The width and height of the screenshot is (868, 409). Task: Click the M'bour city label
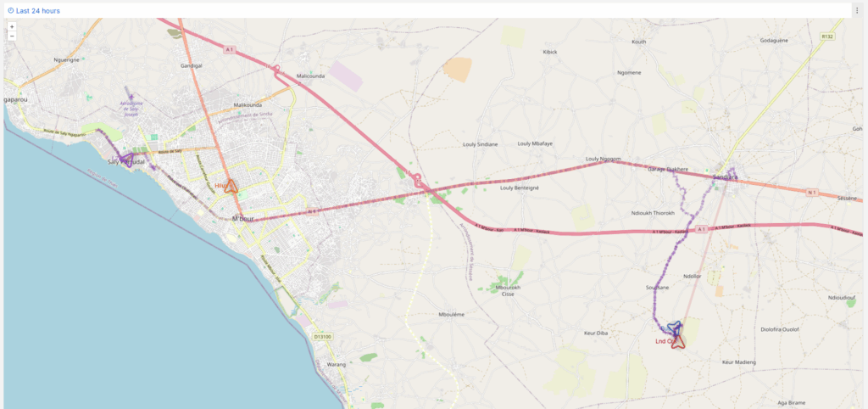(x=243, y=219)
